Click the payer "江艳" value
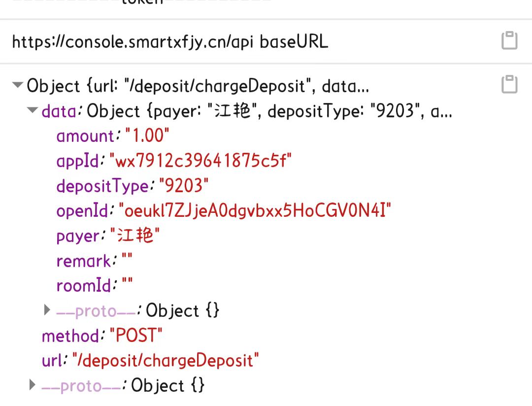This screenshot has height=406, width=532. (x=135, y=236)
